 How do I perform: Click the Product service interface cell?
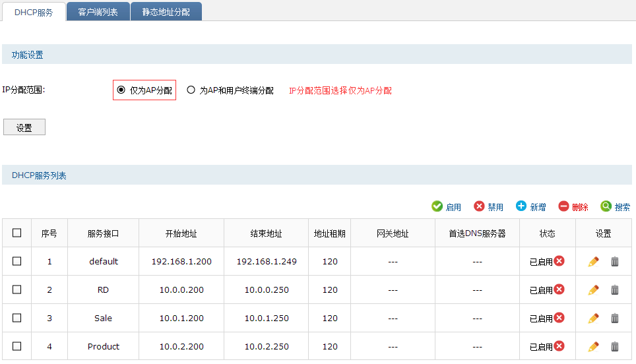104,347
